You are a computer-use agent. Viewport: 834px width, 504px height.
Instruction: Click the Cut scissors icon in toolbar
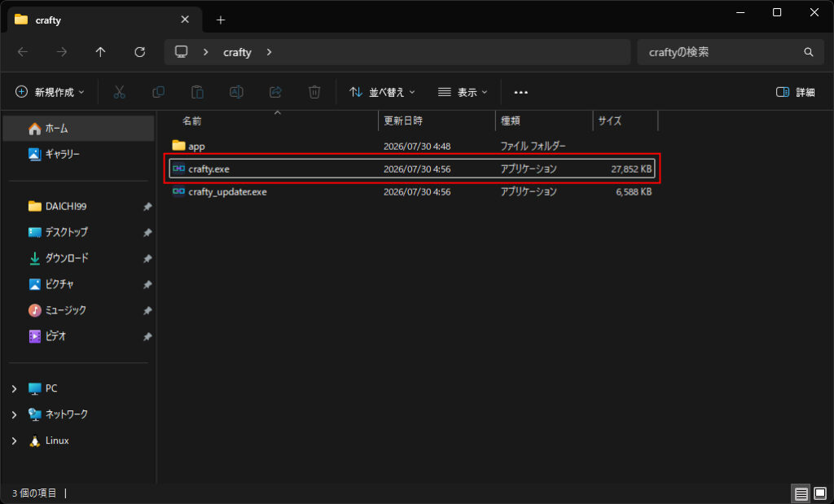pyautogui.click(x=119, y=92)
